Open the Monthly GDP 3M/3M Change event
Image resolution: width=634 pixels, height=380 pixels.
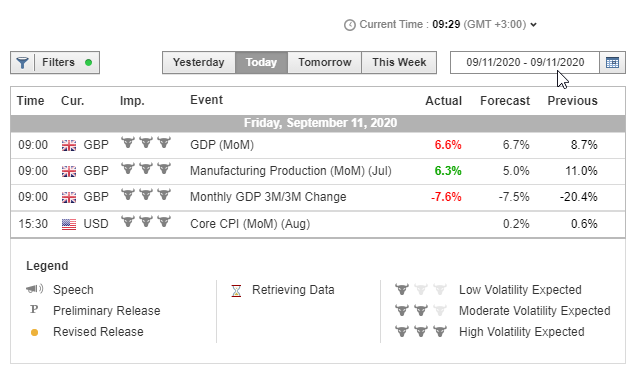click(x=268, y=197)
